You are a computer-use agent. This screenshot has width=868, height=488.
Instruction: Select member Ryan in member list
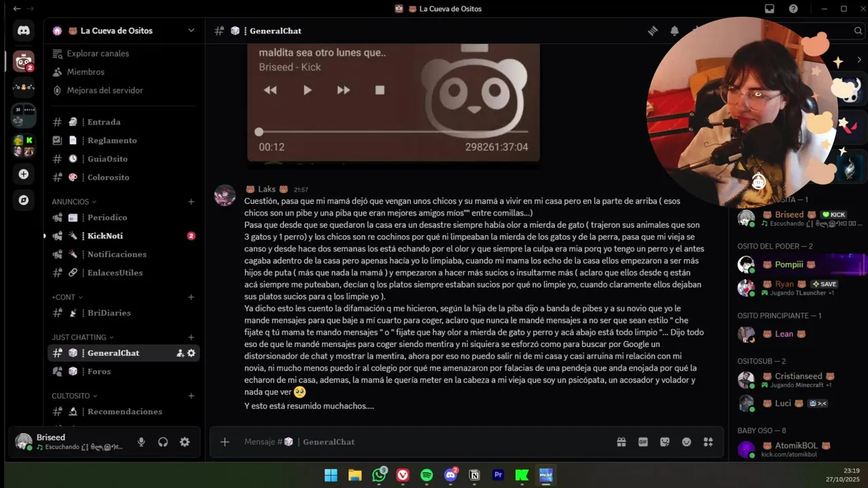[797, 287]
